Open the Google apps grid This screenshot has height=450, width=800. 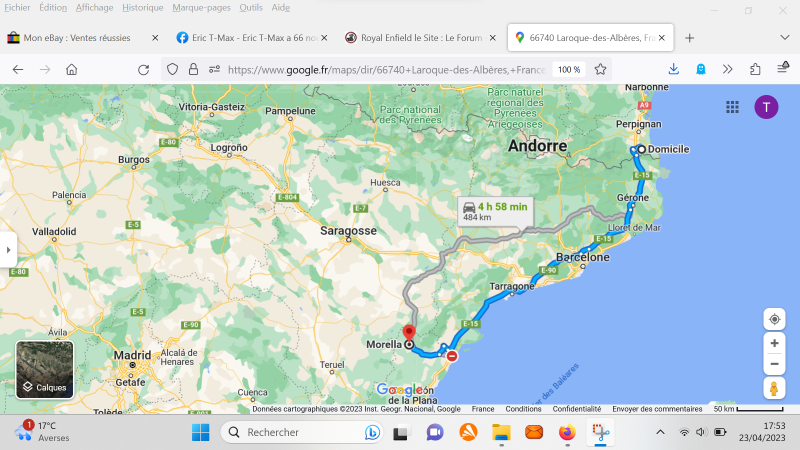point(732,107)
